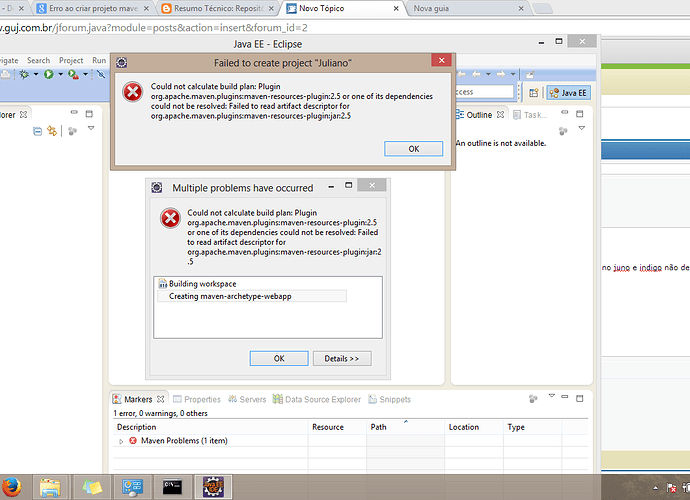
Task: Click the Forward navigation arrow in toolbar
Action: pyautogui.click(x=501, y=74)
